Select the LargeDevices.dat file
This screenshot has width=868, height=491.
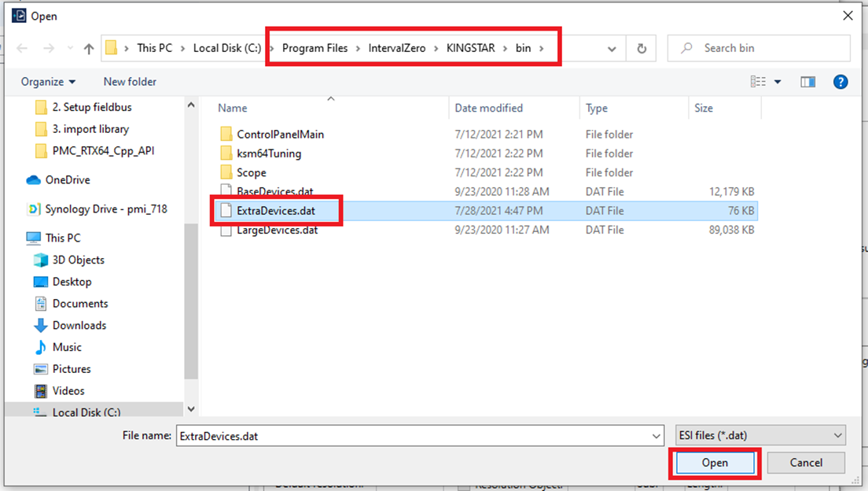pyautogui.click(x=277, y=231)
